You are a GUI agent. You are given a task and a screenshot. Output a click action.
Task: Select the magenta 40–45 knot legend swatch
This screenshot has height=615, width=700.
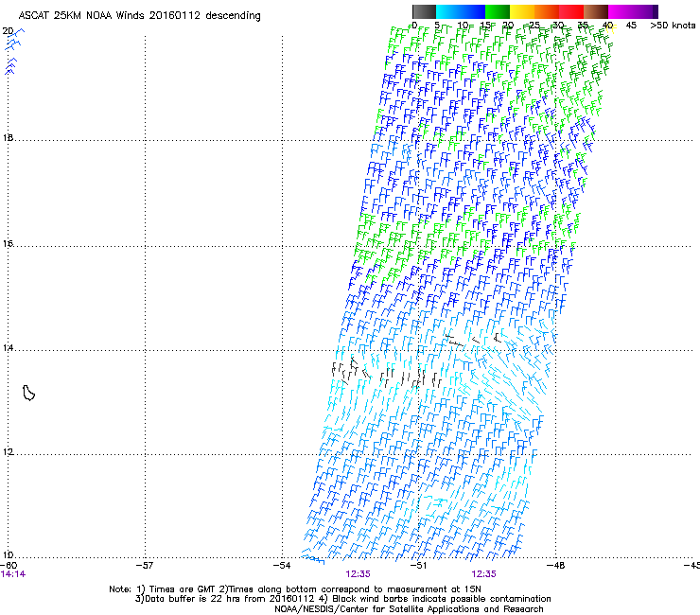(x=621, y=11)
